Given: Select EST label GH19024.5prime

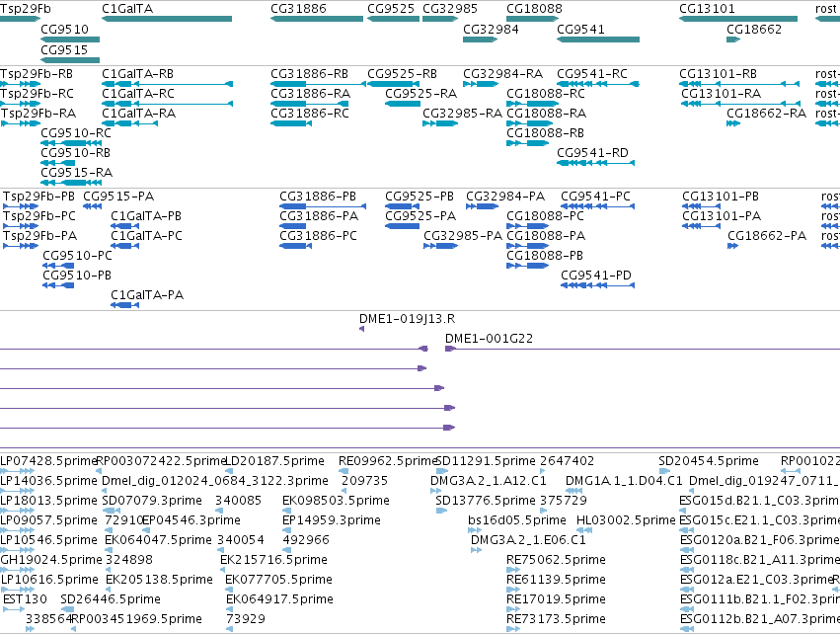Looking at the screenshot, I should [51, 560].
